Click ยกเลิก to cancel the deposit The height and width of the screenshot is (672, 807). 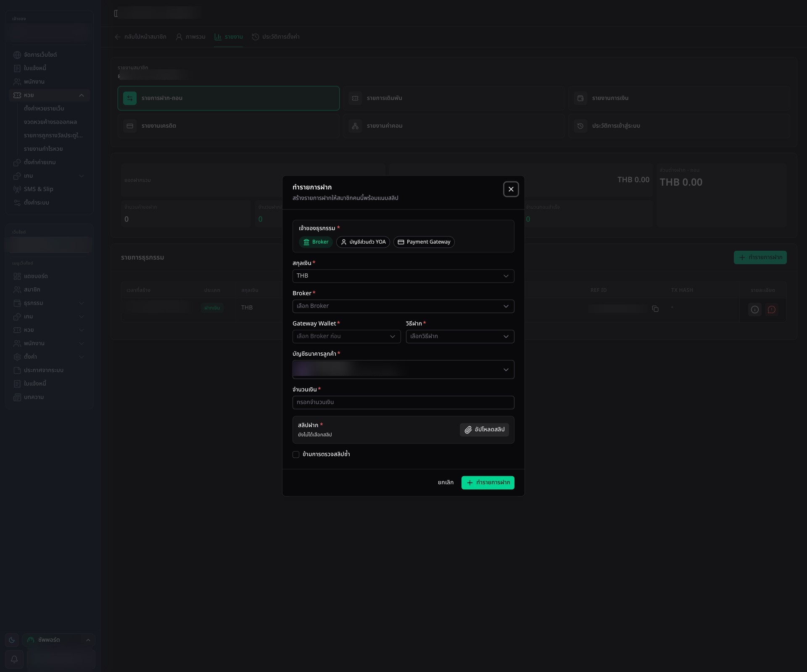click(446, 483)
